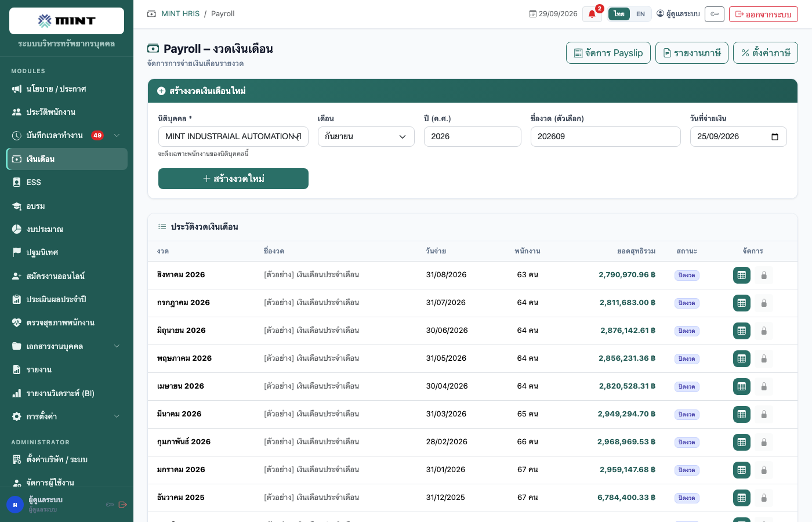The height and width of the screenshot is (522, 812).
Task: Open จัดการ Payslip
Action: [608, 53]
